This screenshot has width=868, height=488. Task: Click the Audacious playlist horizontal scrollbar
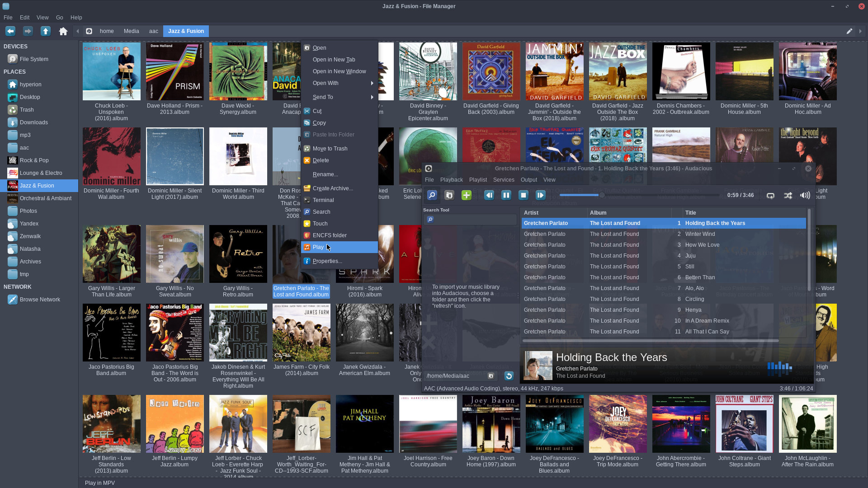coord(651,341)
